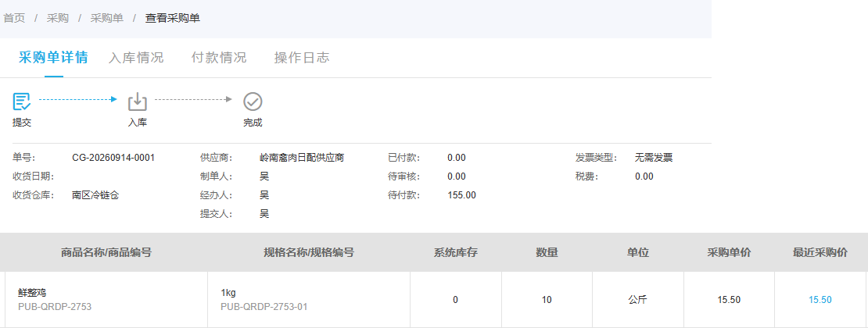Open the 操作日志 tab
The width and height of the screenshot is (868, 328).
302,58
